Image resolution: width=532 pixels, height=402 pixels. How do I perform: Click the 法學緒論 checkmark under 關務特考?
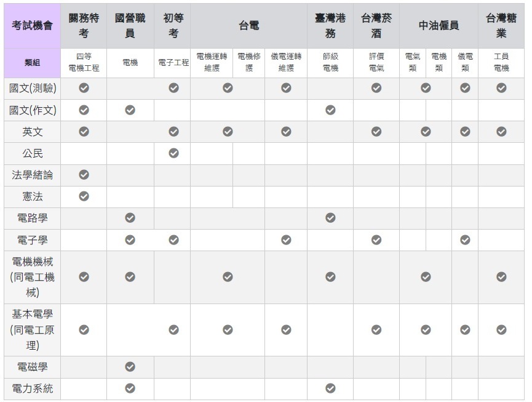pos(84,174)
